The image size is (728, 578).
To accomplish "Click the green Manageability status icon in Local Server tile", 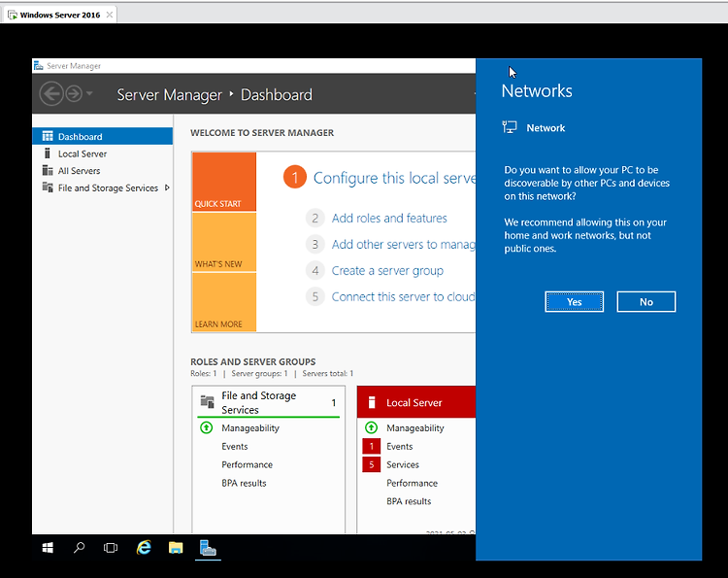I will point(371,427).
